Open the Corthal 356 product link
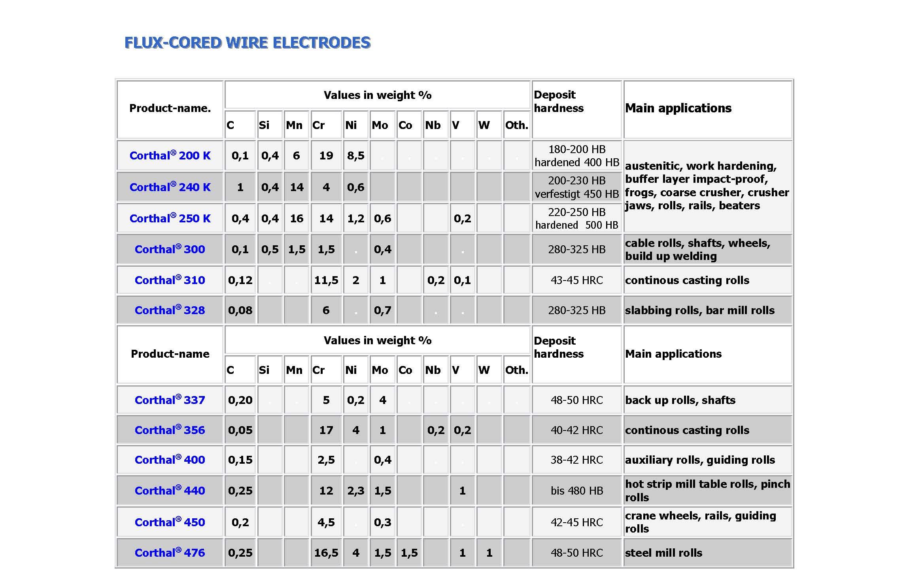This screenshot has height=582, width=924. click(x=170, y=430)
